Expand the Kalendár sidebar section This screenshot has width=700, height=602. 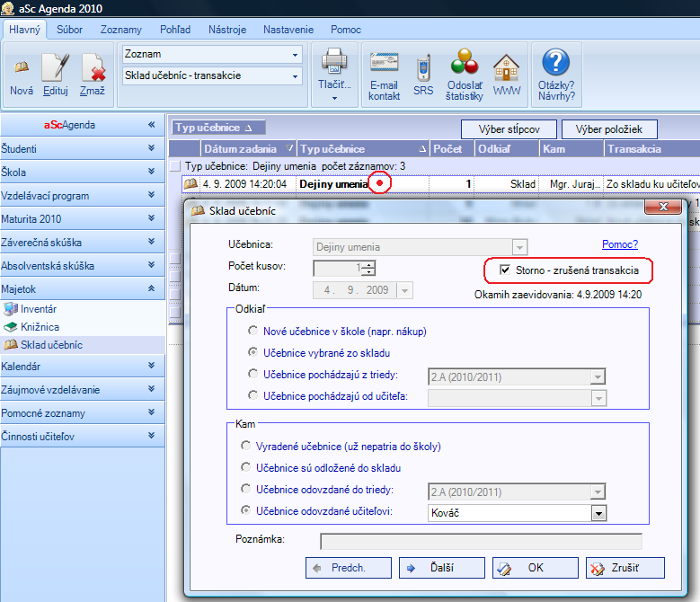pyautogui.click(x=151, y=366)
